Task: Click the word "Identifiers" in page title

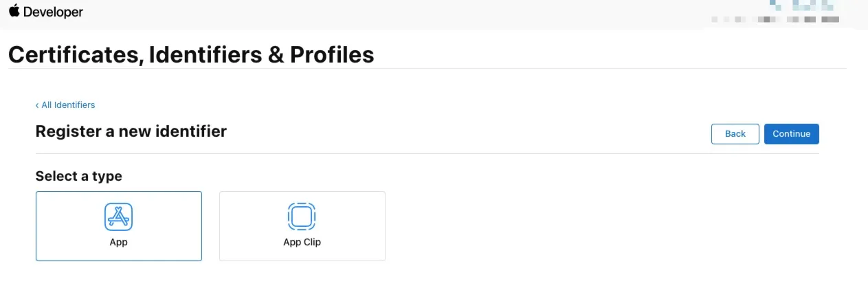Action: point(205,54)
